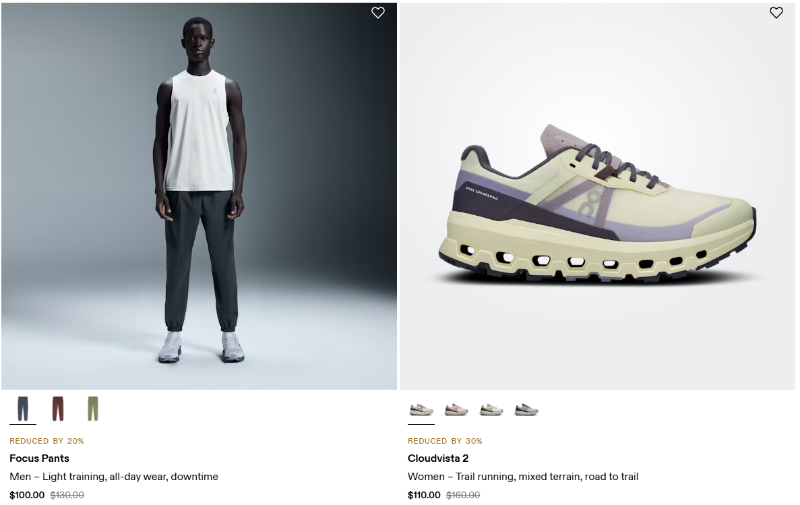Select the lime green Cloudvista shoe variant
Viewport: 800px width, 505px height.
pyautogui.click(x=491, y=409)
